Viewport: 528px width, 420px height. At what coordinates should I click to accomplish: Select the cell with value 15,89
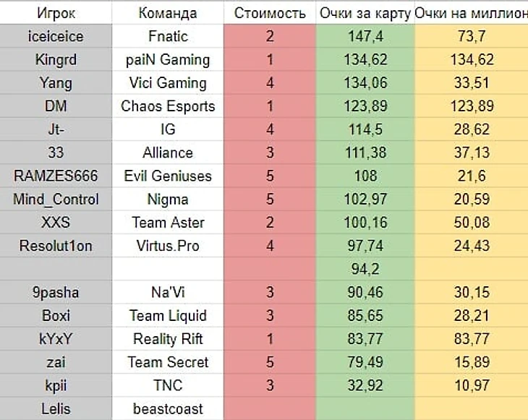pyautogui.click(x=472, y=362)
